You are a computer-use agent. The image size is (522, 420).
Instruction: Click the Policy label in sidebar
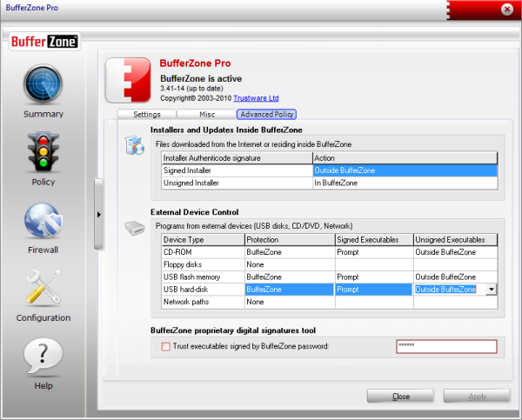click(x=43, y=182)
